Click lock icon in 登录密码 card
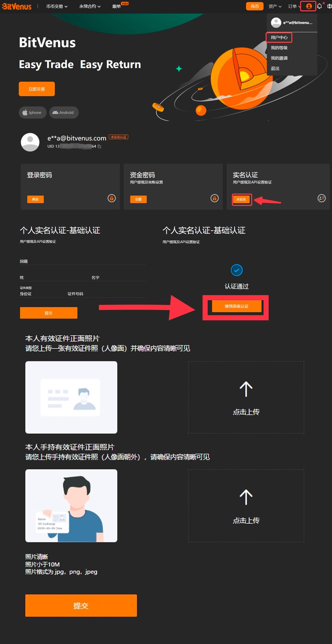The height and width of the screenshot is (644, 332). pyautogui.click(x=112, y=198)
